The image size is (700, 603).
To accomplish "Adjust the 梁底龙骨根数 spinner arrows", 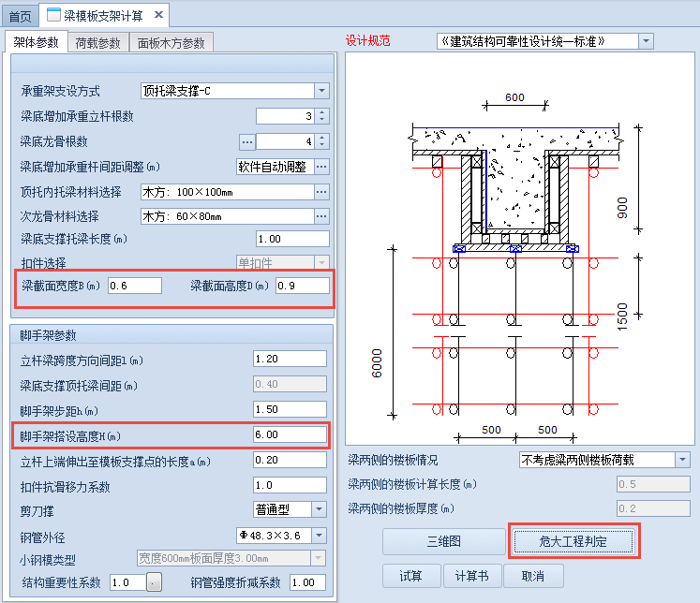I will (x=322, y=141).
